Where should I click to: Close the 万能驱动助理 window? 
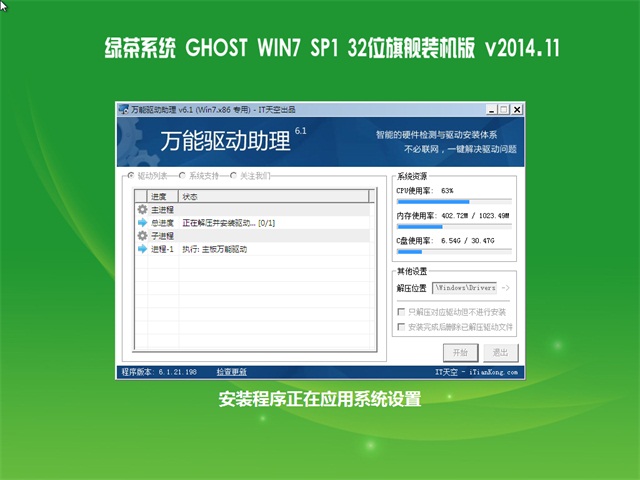pos(517,109)
